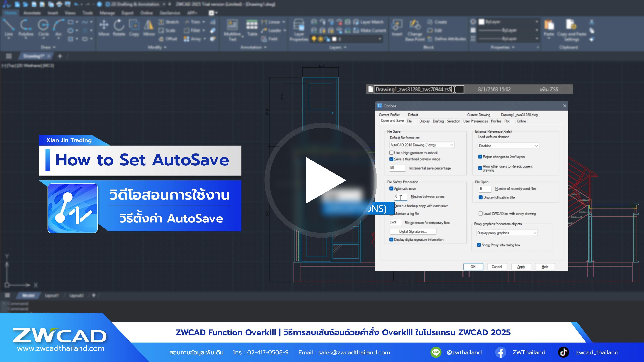Screen dimensions: 644x362
Task: Switch to the Drafting options tab
Action: click(x=438, y=121)
